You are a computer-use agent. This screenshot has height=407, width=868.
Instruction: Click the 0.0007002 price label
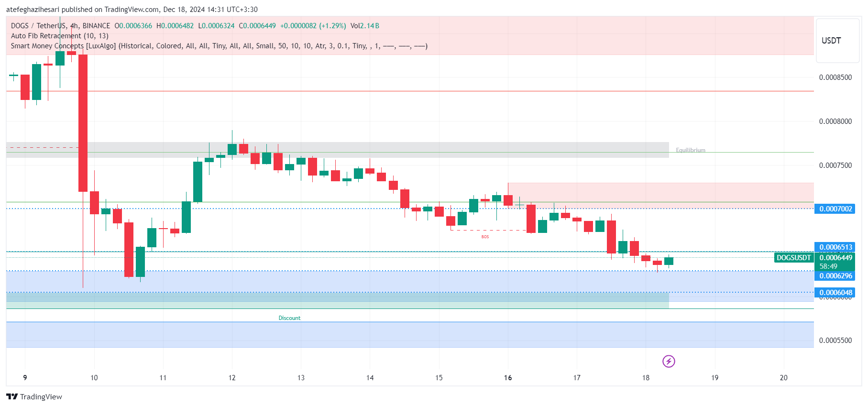click(x=835, y=209)
